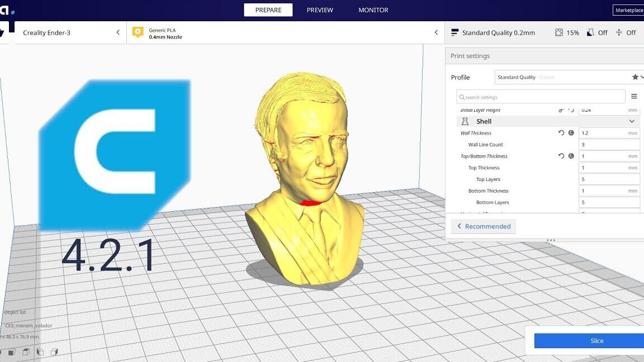
Task: Click the Wall Thickness value field
Action: [x=609, y=133]
